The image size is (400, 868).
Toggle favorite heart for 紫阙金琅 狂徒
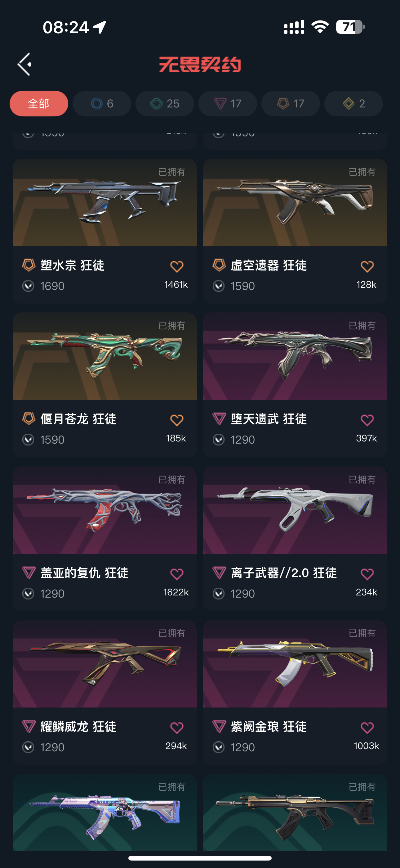pos(367,727)
